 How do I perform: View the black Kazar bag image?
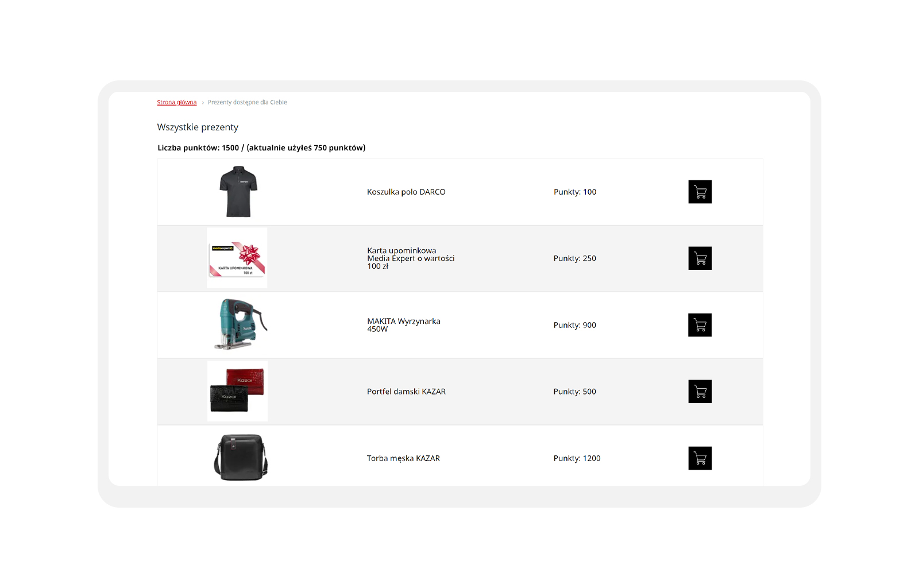(x=241, y=458)
